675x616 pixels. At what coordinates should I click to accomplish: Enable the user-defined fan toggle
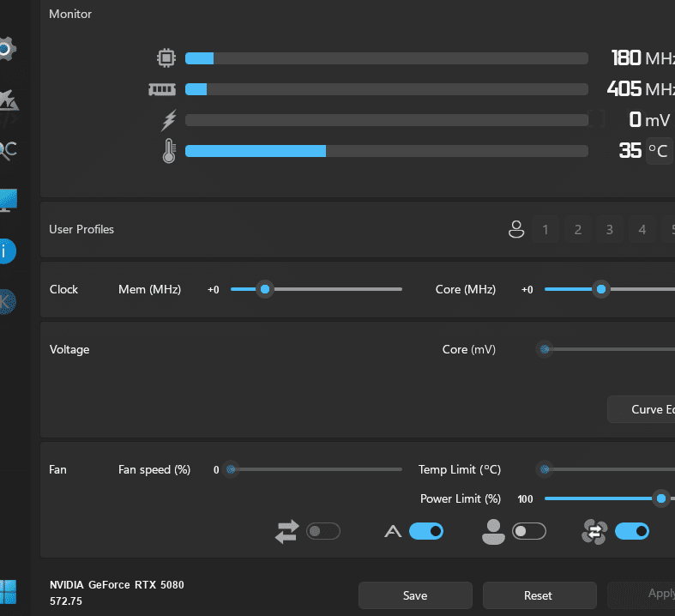click(529, 532)
